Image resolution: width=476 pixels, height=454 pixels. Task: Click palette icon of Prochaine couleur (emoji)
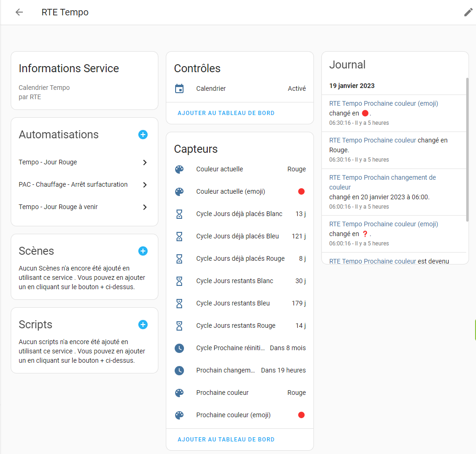click(179, 415)
